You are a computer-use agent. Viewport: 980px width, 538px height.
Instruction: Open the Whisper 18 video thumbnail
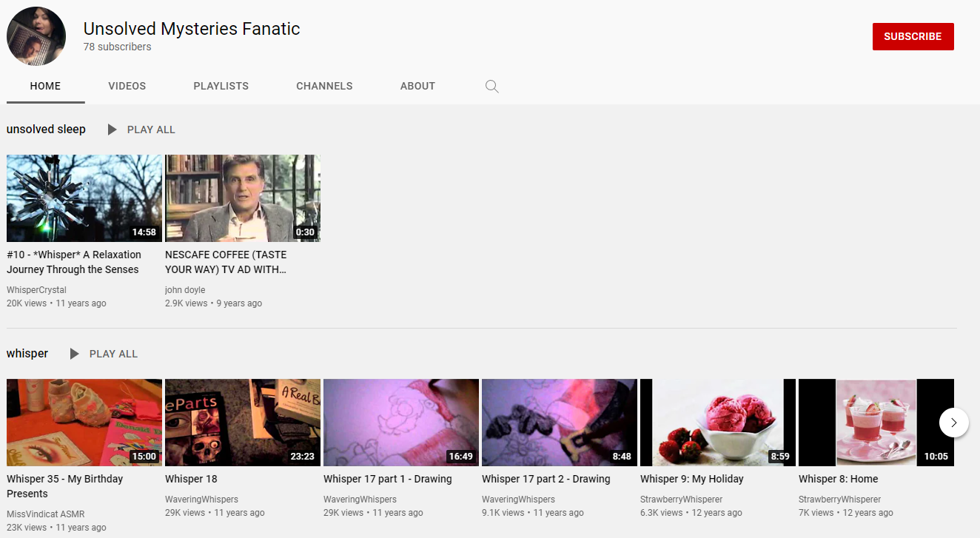(x=243, y=423)
